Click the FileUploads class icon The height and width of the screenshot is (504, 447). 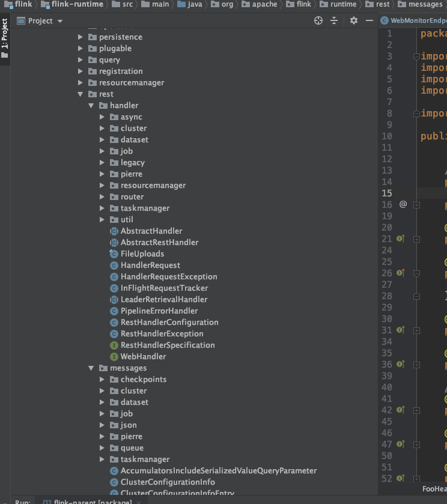pyautogui.click(x=114, y=254)
